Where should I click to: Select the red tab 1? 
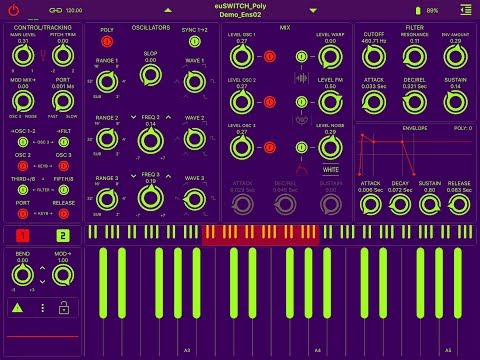point(23,236)
